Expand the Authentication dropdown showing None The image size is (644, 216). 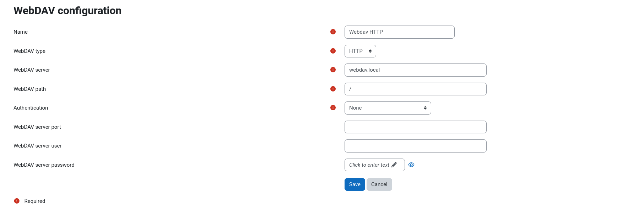tap(388, 108)
